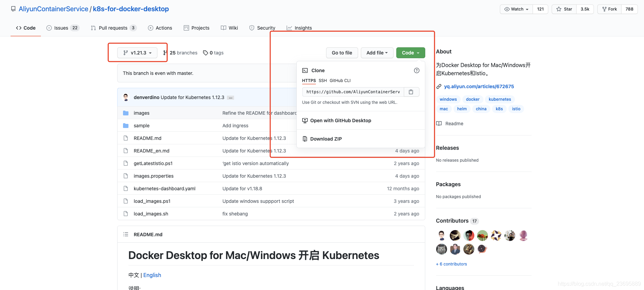Open README table of contents list icon
This screenshot has width=644, height=290.
126,234
